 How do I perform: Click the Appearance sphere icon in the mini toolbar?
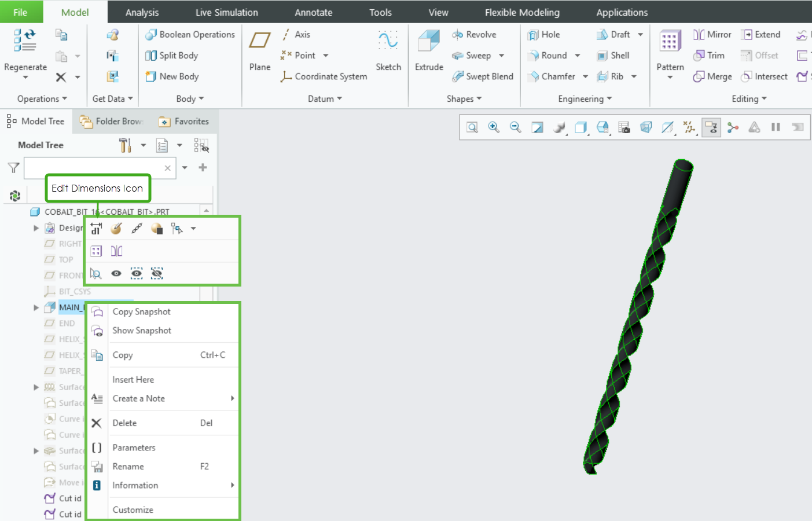(157, 229)
